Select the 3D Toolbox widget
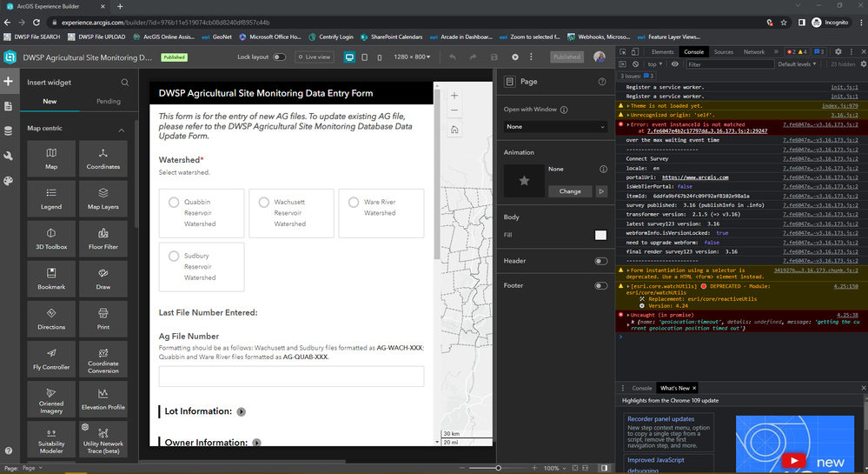This screenshot has height=474, width=868. 51,239
